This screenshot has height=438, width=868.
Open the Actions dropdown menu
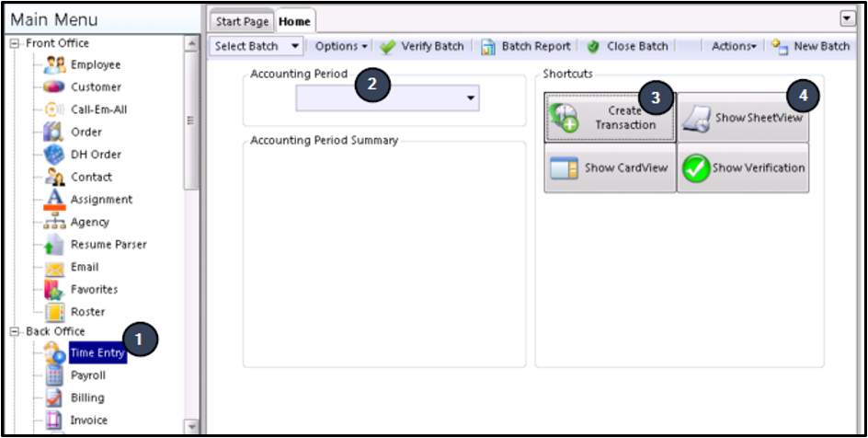(734, 47)
